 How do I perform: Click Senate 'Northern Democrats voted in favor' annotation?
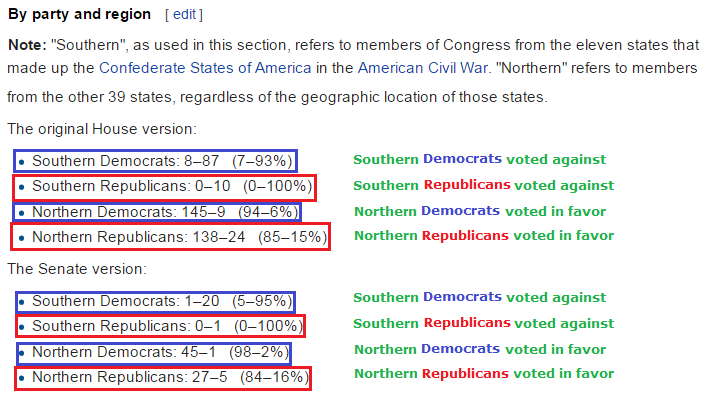(x=480, y=349)
